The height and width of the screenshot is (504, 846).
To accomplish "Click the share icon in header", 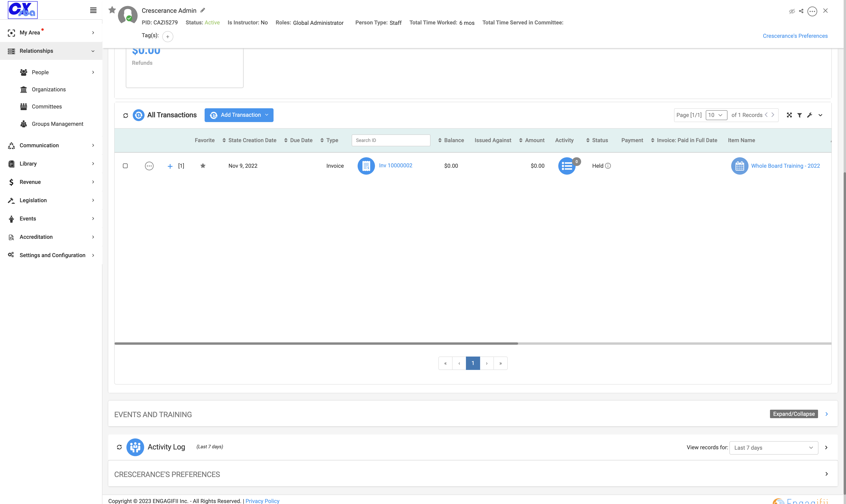I will tap(801, 11).
